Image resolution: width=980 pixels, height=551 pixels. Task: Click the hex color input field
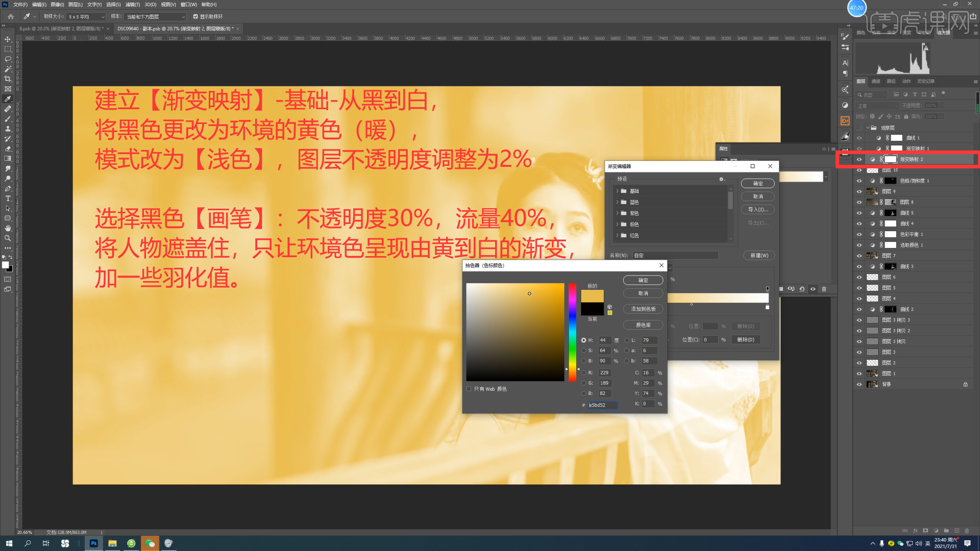602,405
